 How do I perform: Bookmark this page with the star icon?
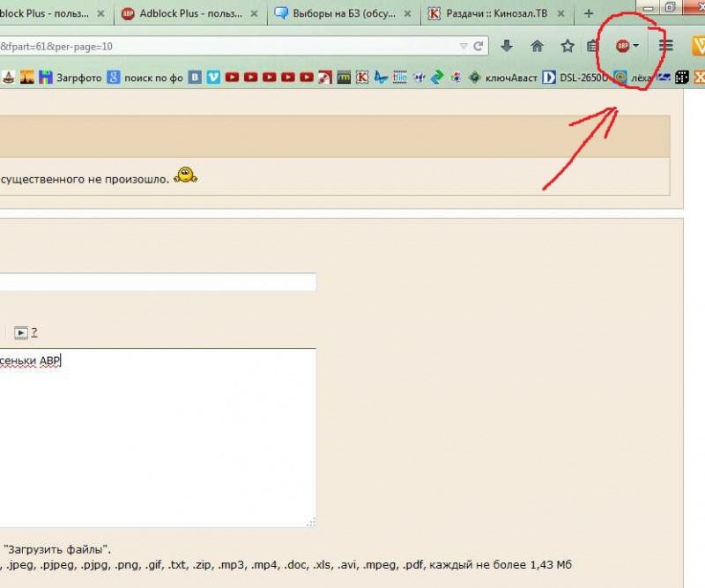(x=568, y=46)
